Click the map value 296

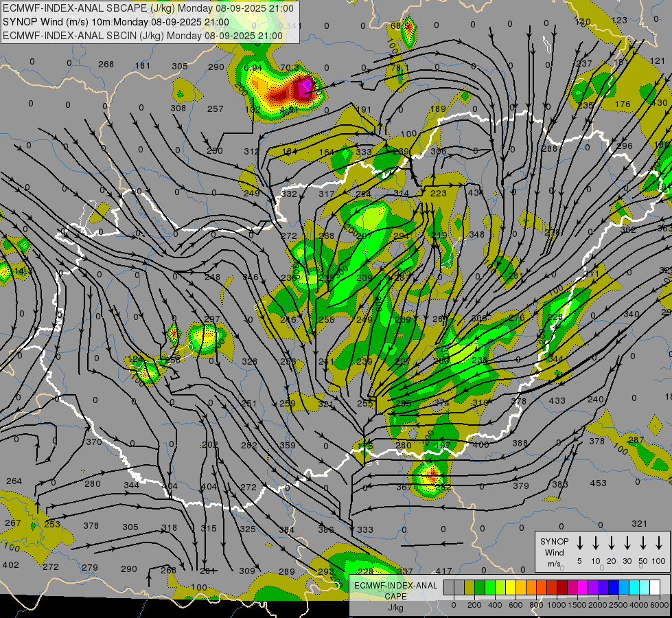pos(625,146)
